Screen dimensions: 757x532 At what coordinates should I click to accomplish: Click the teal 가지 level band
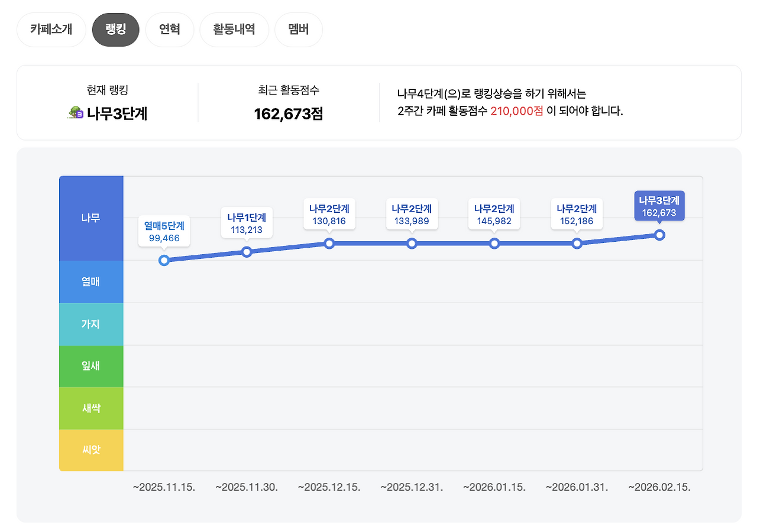coord(91,324)
